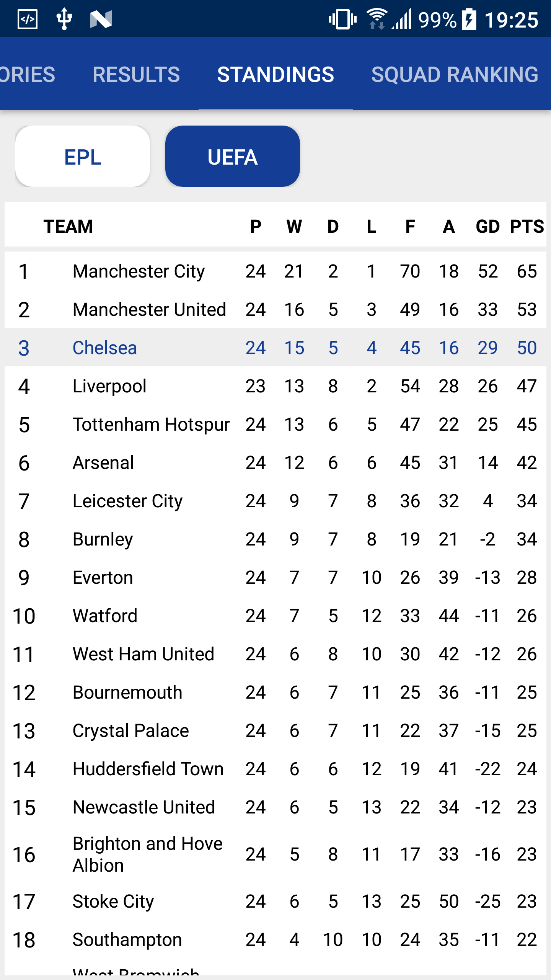Tap the 19:25 clock in status bar
Image resolution: width=551 pixels, height=980 pixels.
pos(511,20)
